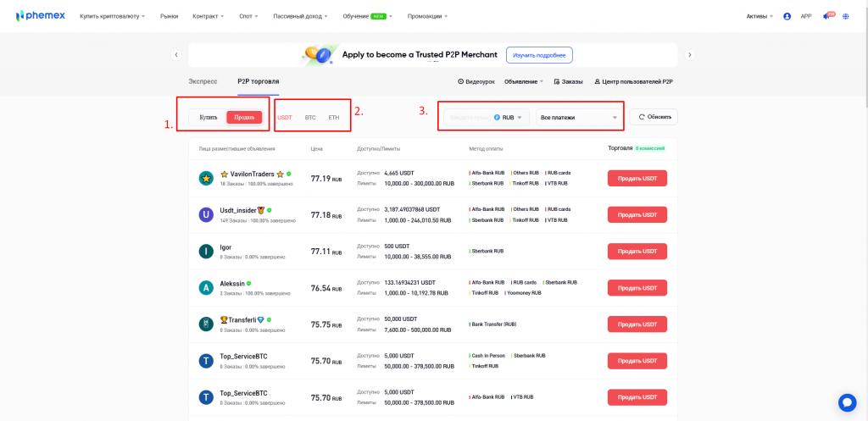Image resolution: width=868 pixels, height=421 pixels.
Task: Open Рынки markets page
Action: (x=170, y=17)
